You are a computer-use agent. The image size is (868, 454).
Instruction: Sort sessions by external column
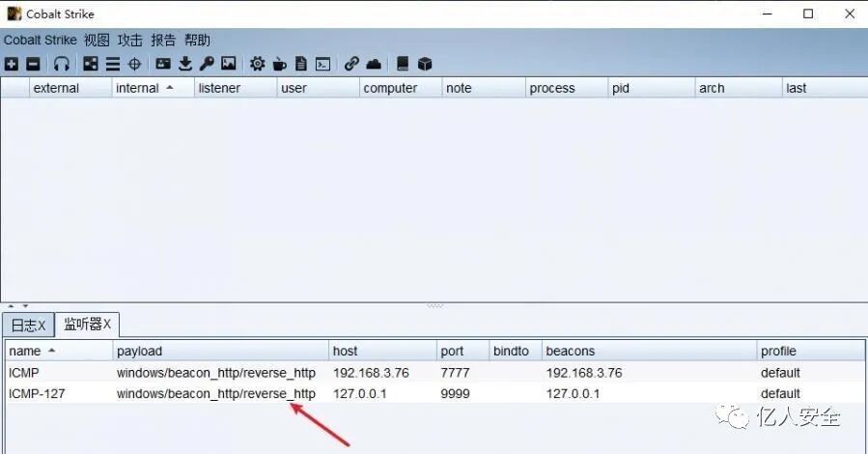click(x=70, y=88)
